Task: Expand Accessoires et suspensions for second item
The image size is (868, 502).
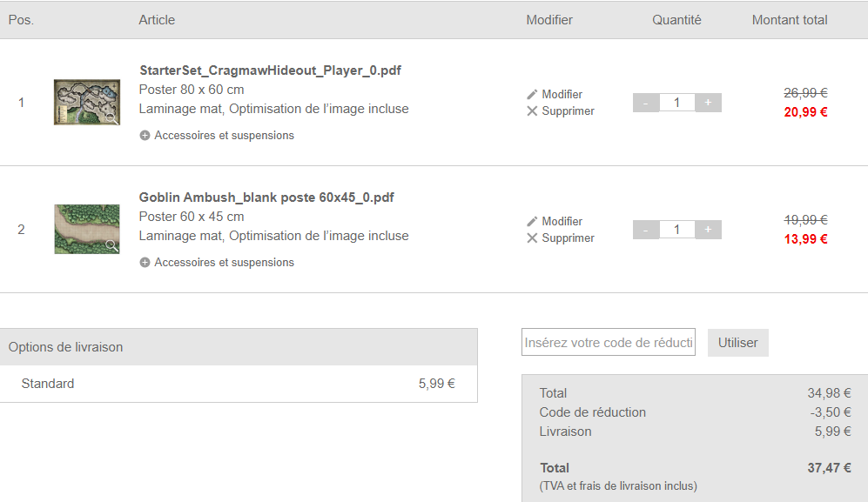Action: 224,263
